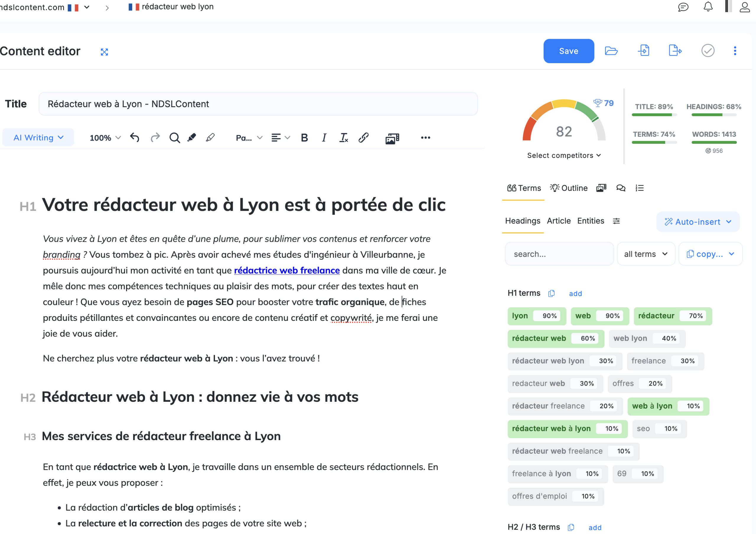
Task: Open the numbered list tab icon
Action: pyautogui.click(x=639, y=188)
